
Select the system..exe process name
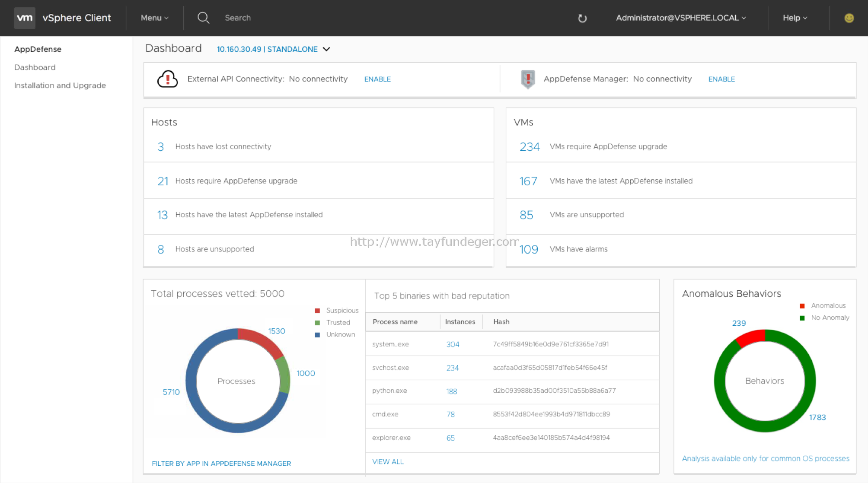click(x=390, y=344)
